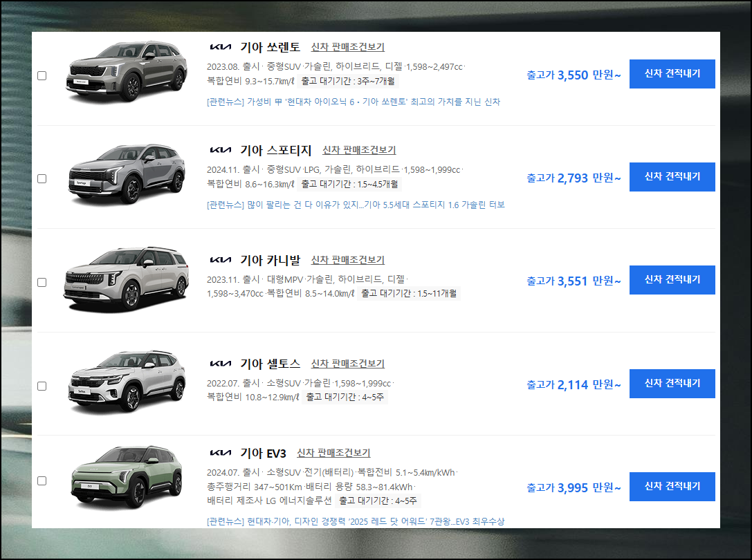
Task: Click the 출고가 3,550 만원~ price
Action: coord(574,75)
